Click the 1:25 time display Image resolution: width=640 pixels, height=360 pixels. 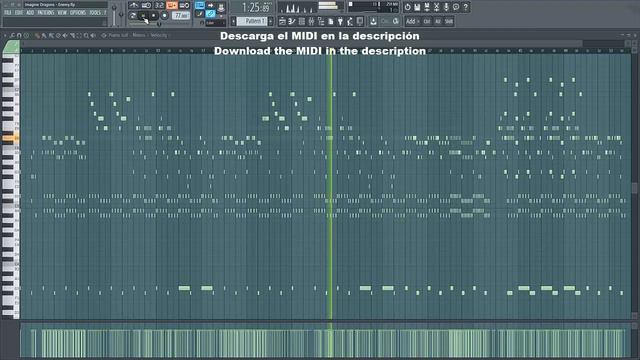(x=255, y=7)
